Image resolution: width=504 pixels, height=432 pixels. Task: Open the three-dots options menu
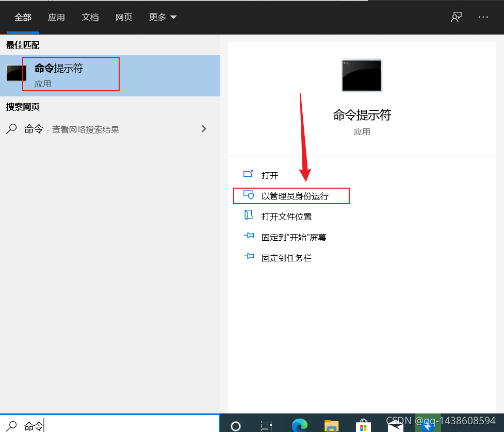483,17
